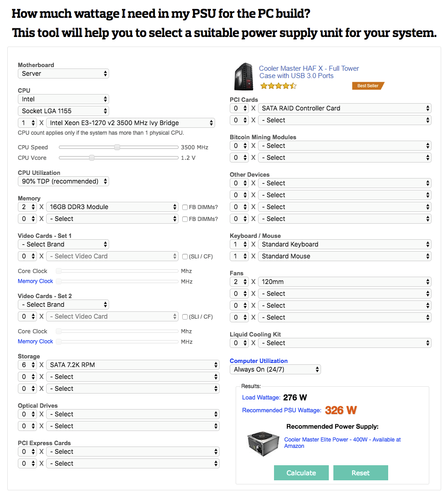Open the Cooler Master Elite Power 400W link
Screen dimensions: 448x494
pos(342,443)
